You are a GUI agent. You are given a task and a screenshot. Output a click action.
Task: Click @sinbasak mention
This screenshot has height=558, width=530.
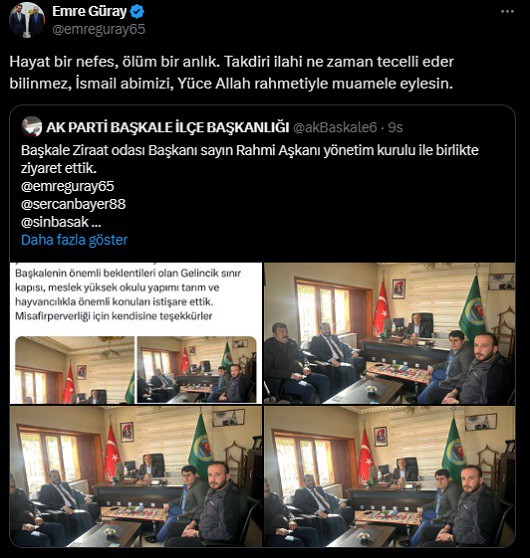pyautogui.click(x=54, y=222)
